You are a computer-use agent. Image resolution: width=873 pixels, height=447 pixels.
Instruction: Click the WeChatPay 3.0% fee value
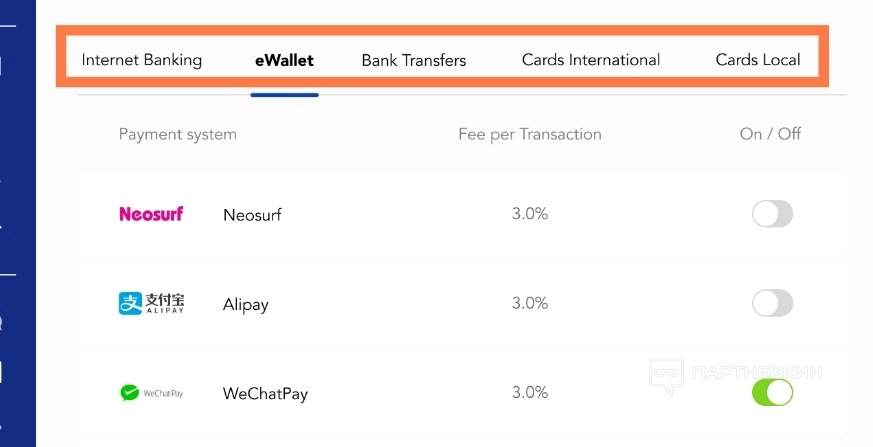[530, 393]
